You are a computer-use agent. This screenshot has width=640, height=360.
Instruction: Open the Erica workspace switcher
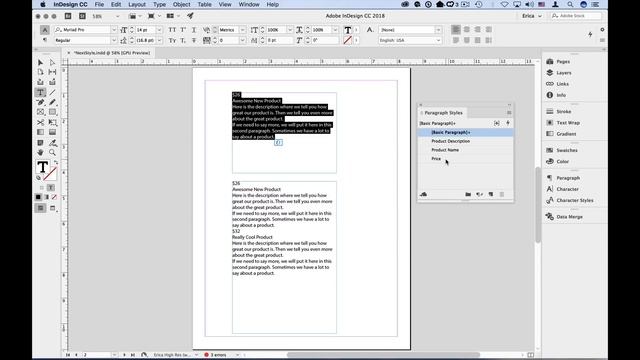click(x=531, y=16)
